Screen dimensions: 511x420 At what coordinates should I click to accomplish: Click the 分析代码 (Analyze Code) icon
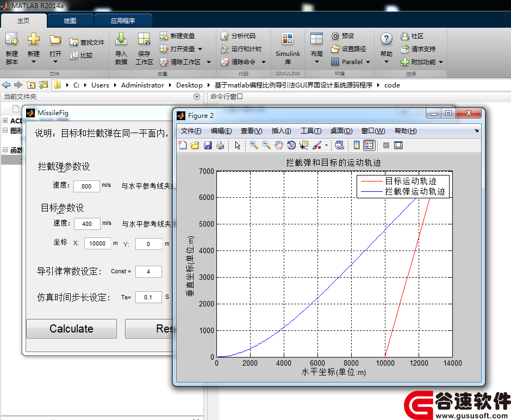click(225, 36)
